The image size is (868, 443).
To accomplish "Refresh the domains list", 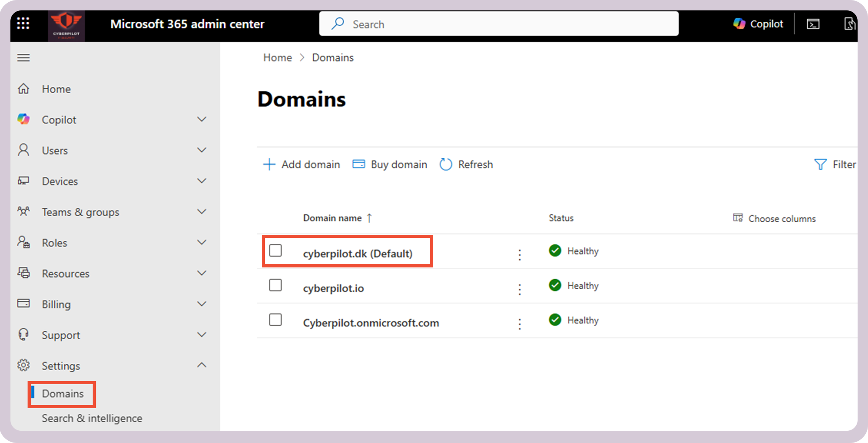I will pyautogui.click(x=466, y=164).
